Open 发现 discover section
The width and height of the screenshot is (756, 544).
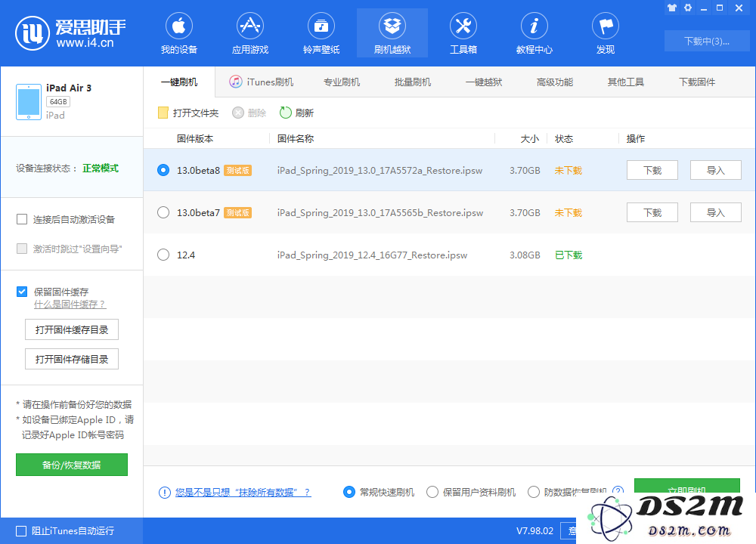606,33
